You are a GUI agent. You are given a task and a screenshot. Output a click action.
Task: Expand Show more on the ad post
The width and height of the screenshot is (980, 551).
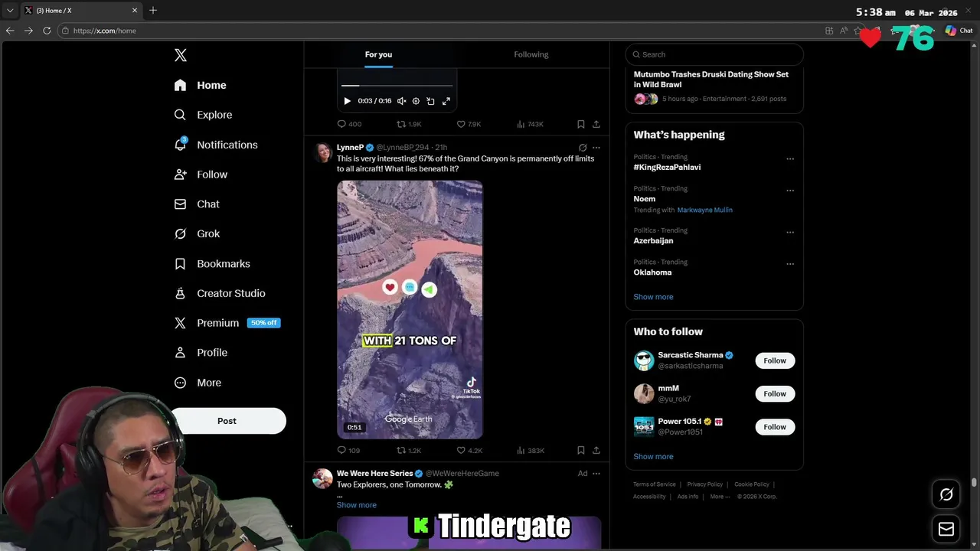(357, 505)
